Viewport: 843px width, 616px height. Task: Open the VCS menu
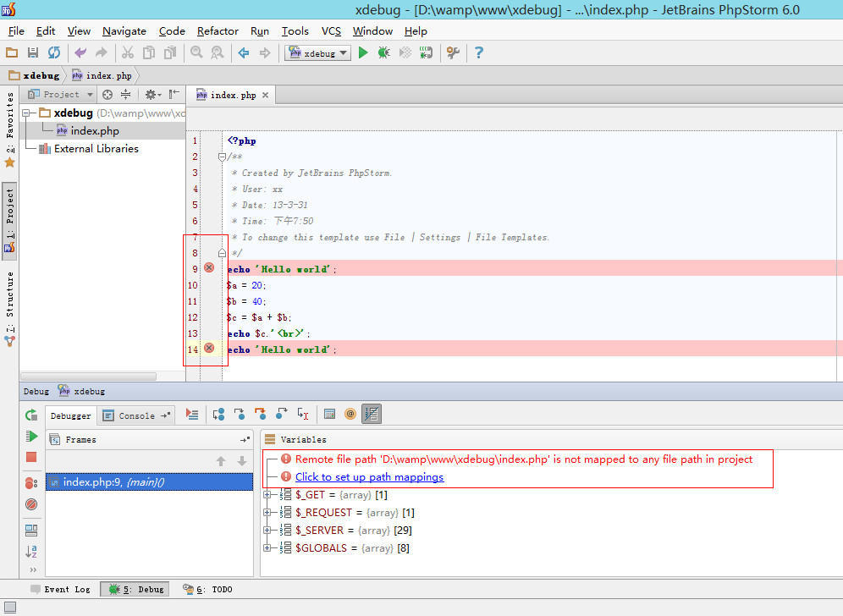pos(331,31)
